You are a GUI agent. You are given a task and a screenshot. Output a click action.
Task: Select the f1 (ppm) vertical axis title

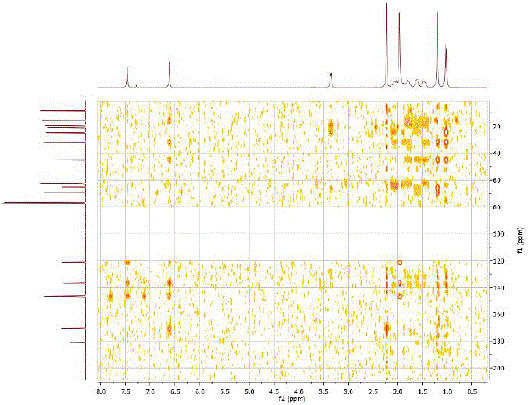pyautogui.click(x=521, y=241)
